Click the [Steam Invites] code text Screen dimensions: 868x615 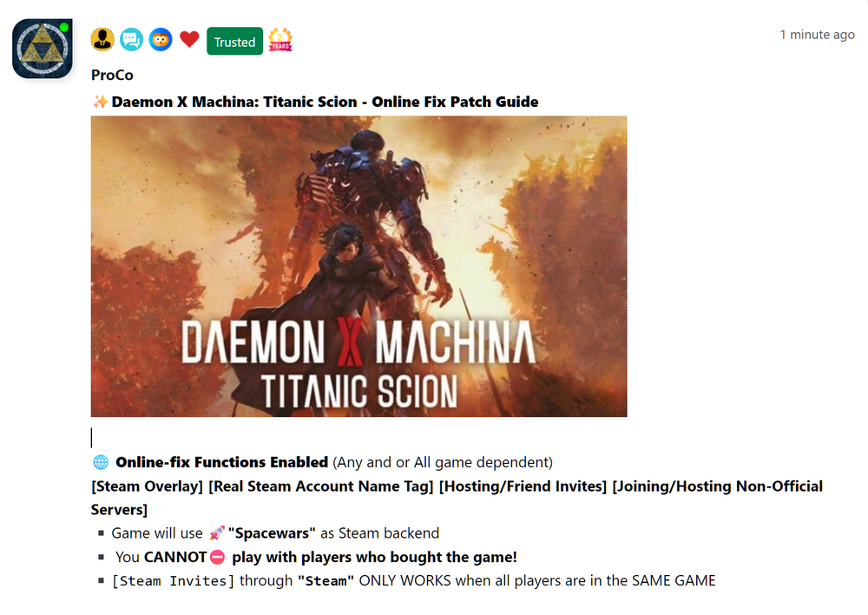pos(174,580)
